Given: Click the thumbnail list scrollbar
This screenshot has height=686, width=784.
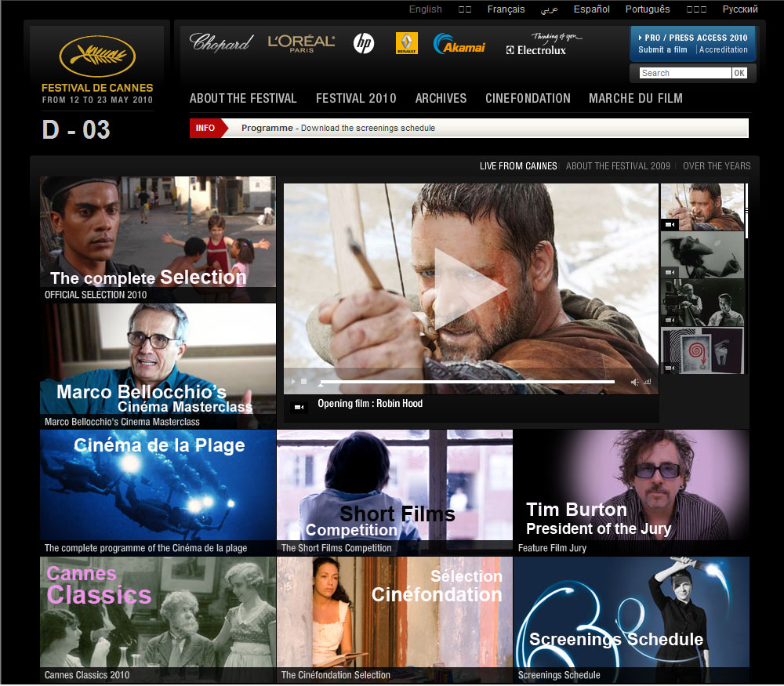Looking at the screenshot, I should 746,210.
